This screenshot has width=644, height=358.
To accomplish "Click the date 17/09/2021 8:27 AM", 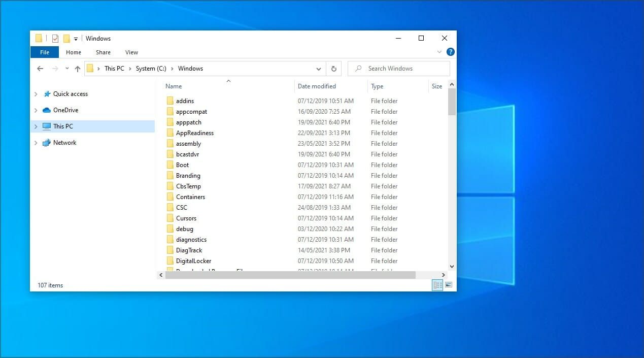I will 324,186.
